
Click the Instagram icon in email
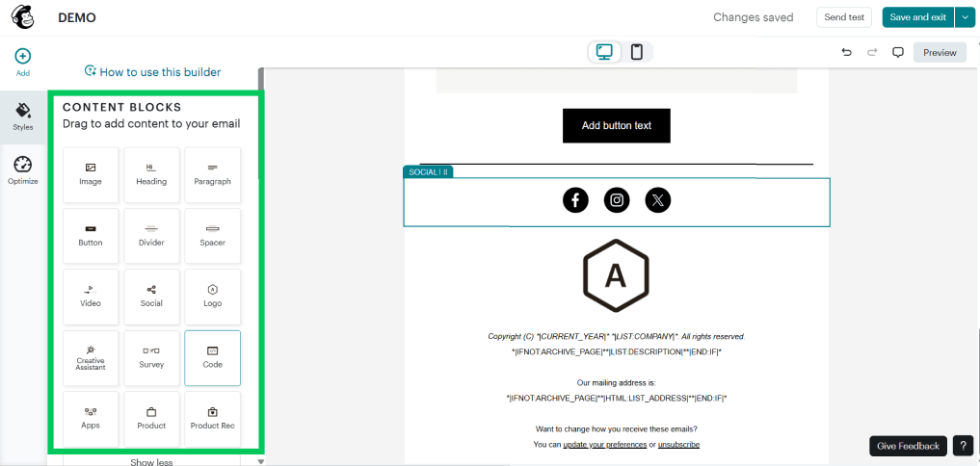tap(617, 200)
